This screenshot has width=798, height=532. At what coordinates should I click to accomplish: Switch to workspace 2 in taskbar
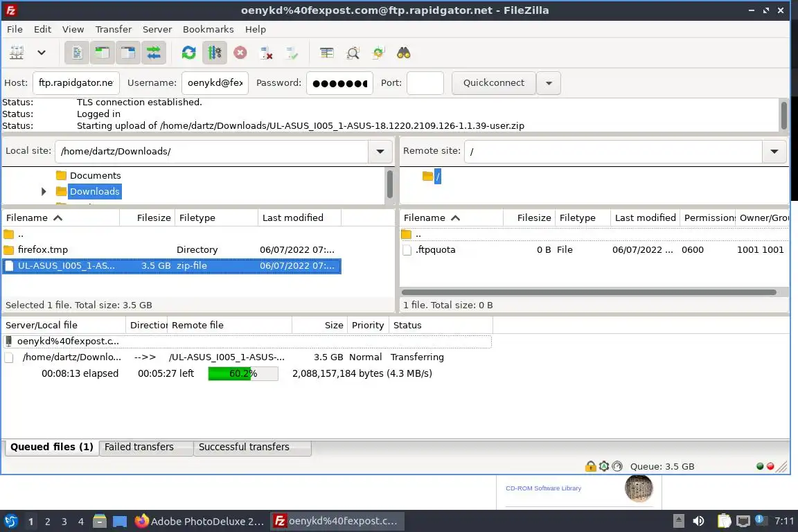tap(47, 522)
